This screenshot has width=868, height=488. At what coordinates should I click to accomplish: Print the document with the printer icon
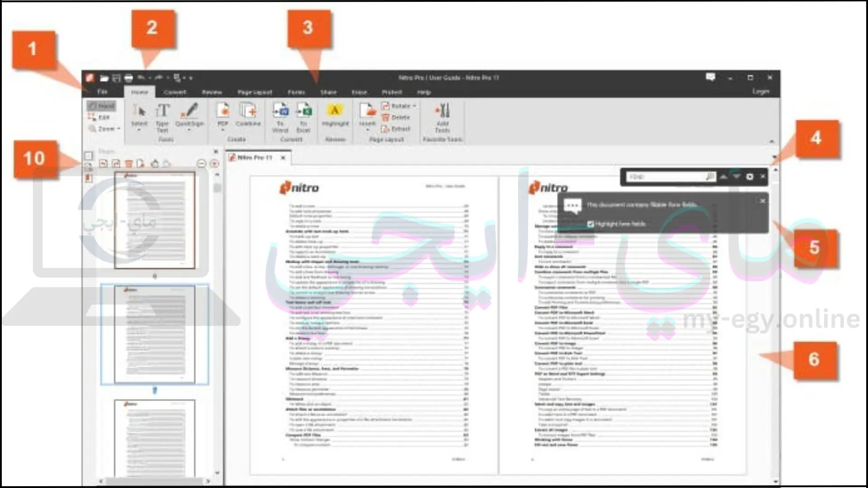128,78
